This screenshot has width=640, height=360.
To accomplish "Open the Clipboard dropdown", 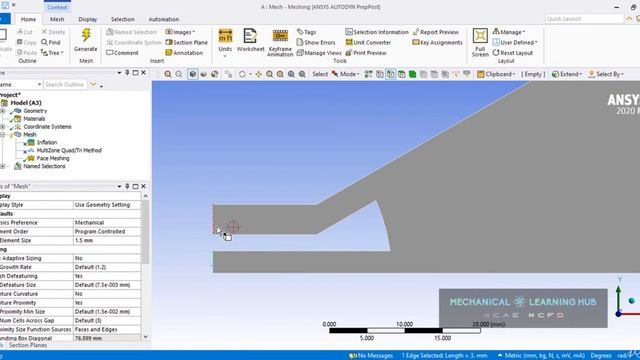I will 496,74.
